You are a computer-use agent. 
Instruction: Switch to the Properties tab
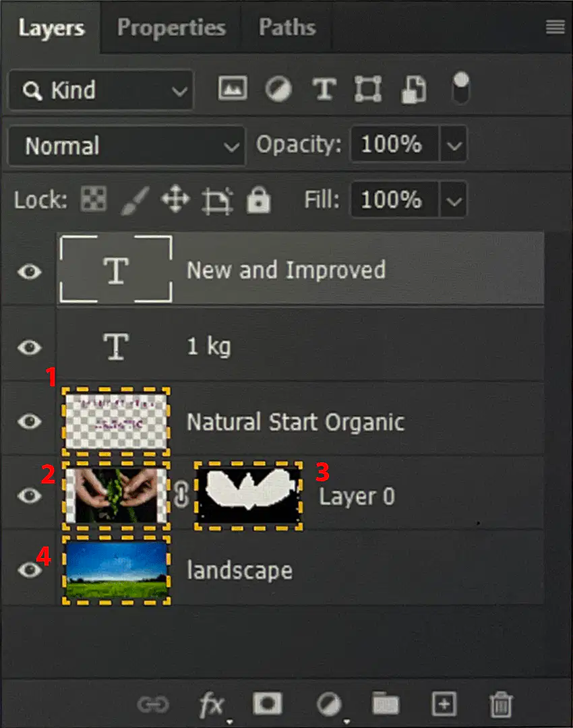tap(171, 28)
